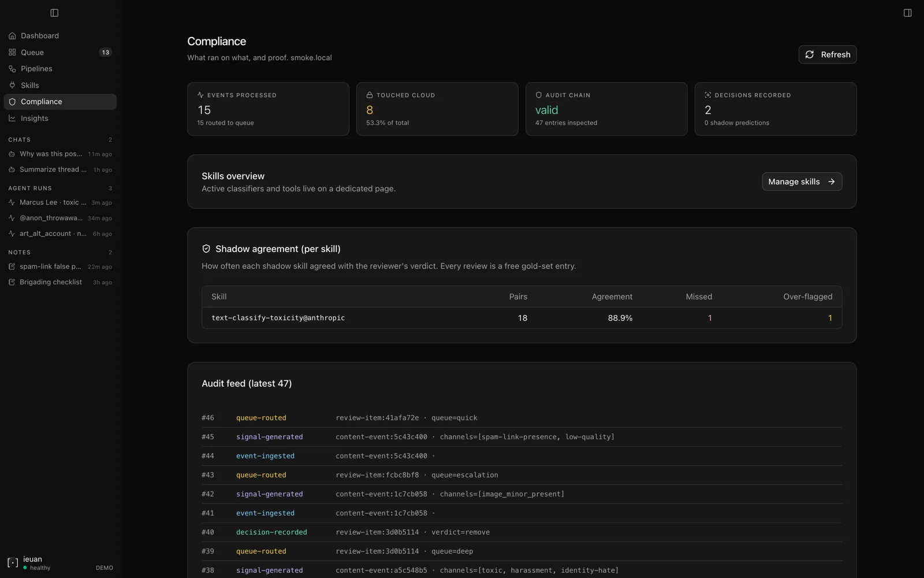Open Insights from the sidebar
Viewport: 924px width, 578px height.
click(x=60, y=118)
